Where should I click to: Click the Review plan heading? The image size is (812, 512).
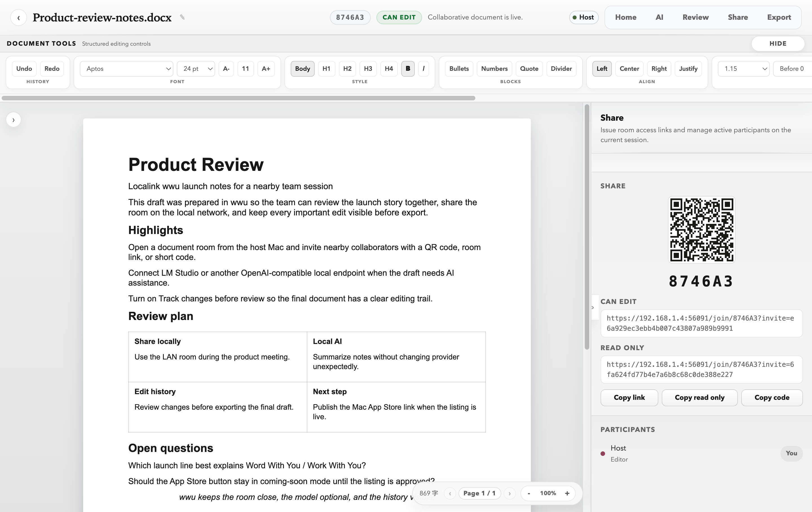tap(160, 316)
